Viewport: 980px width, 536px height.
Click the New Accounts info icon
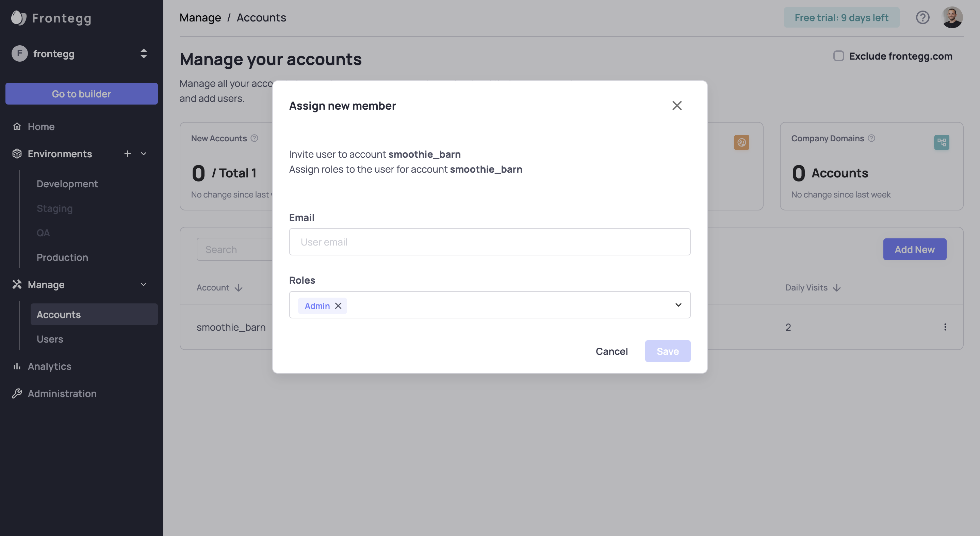[255, 138]
